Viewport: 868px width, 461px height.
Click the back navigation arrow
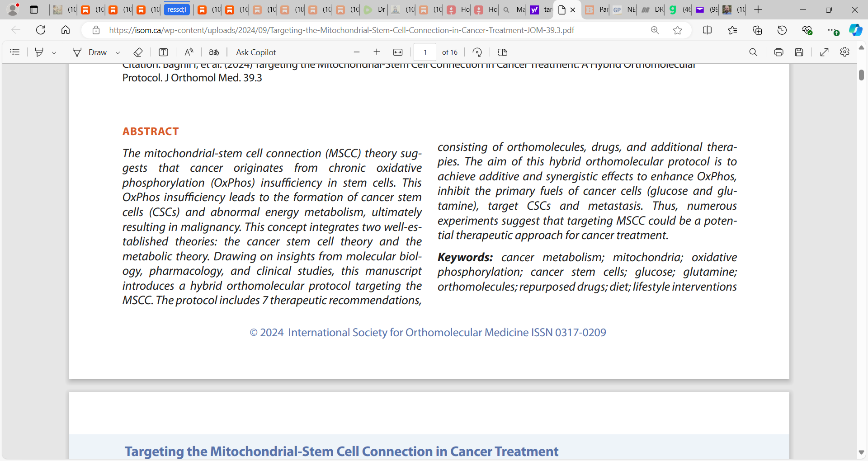16,30
